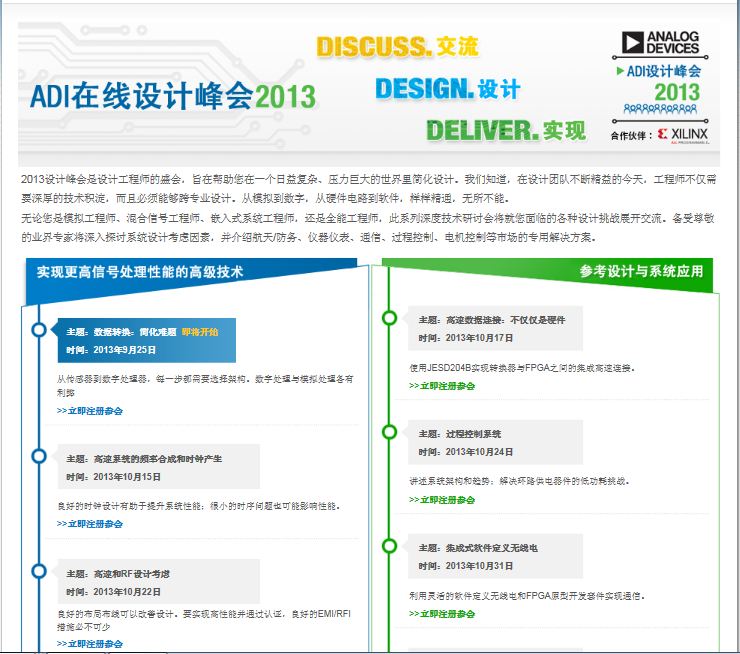This screenshot has height=654, width=740.
Task: Select the green timeline circle for 高速数据连接
Action: tap(390, 318)
